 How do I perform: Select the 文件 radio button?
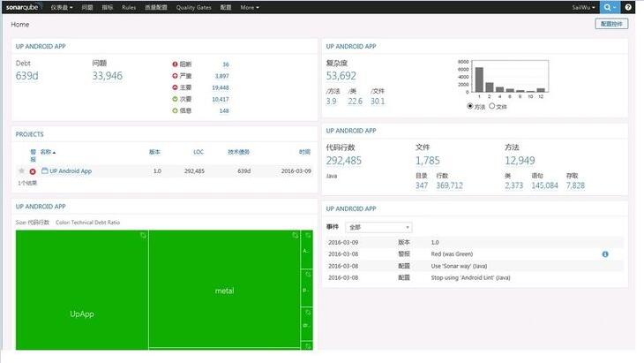[491, 106]
